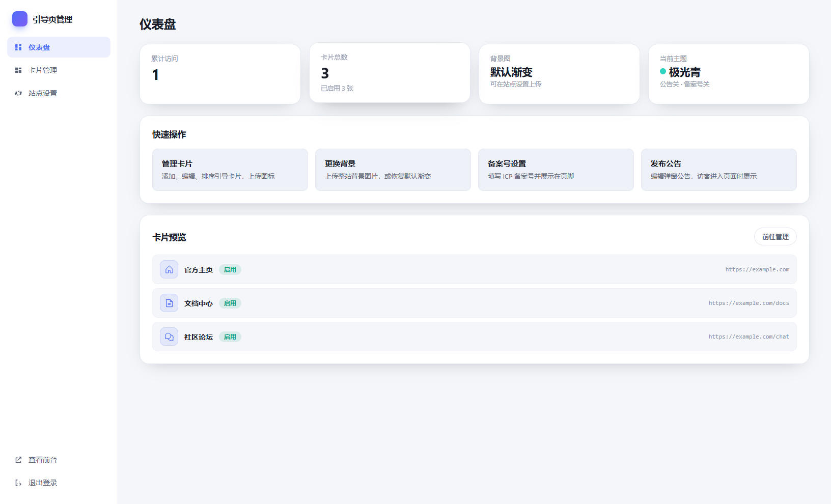
Task: Click the document icon of 文档中心 card
Action: pos(169,303)
